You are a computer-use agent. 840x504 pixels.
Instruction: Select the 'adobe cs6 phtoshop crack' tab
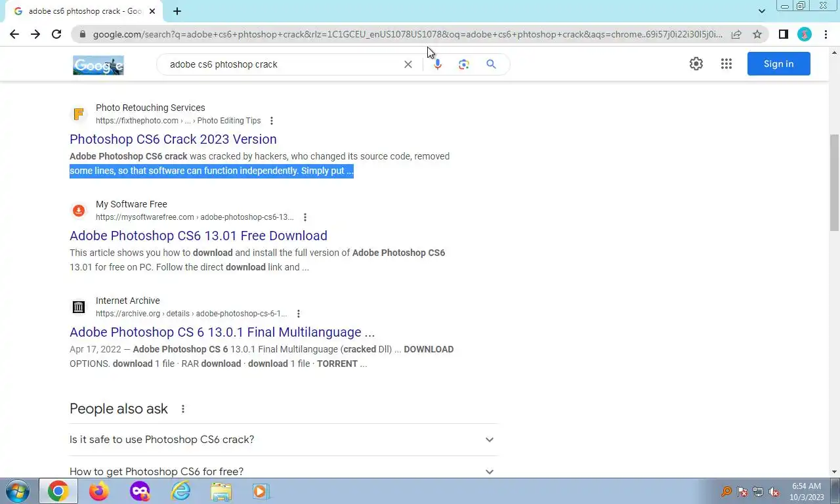pos(84,11)
